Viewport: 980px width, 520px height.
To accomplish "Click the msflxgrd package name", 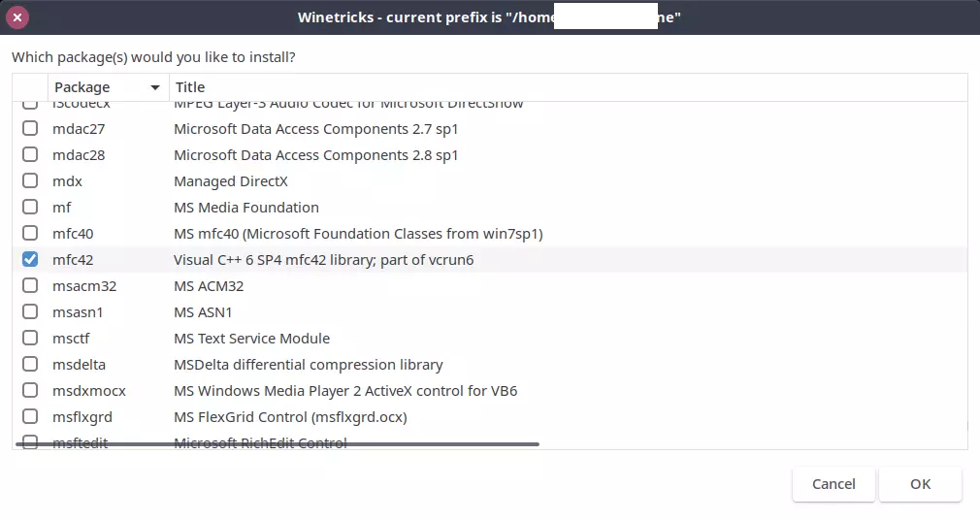I will (82, 417).
